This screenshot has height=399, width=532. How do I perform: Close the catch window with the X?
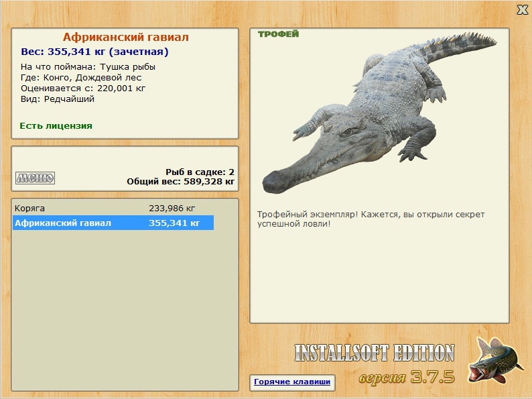pyautogui.click(x=523, y=10)
